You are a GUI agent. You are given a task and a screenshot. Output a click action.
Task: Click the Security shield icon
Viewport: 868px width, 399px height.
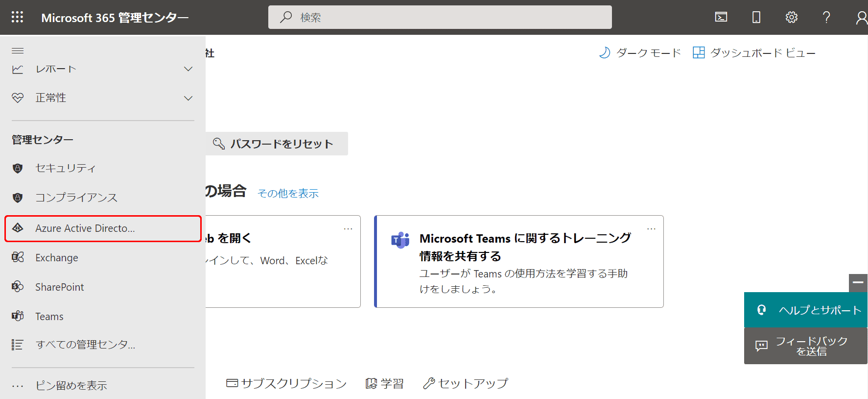pos(18,168)
